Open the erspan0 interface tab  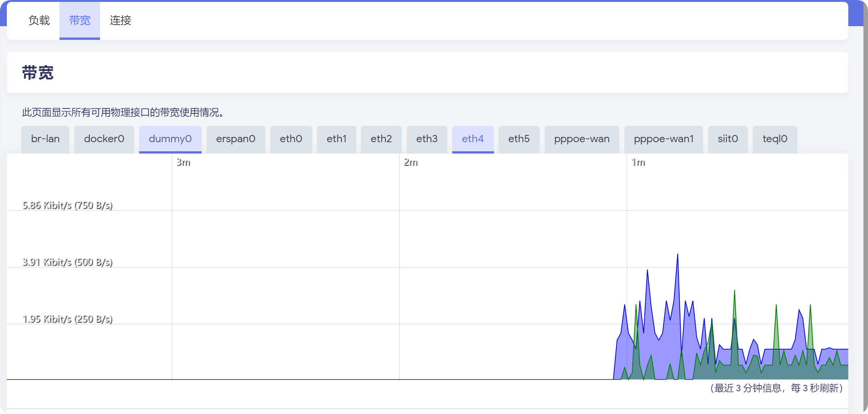tap(235, 139)
